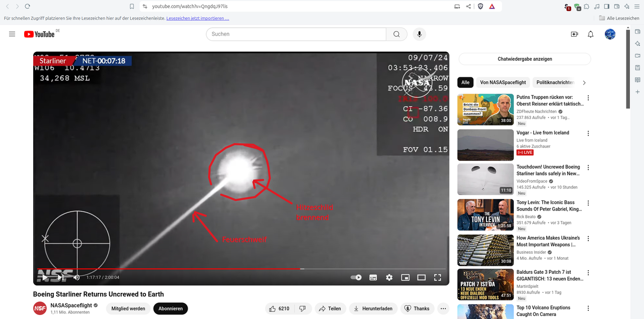Like the video (6210)
The height and width of the screenshot is (319, 644).
279,308
